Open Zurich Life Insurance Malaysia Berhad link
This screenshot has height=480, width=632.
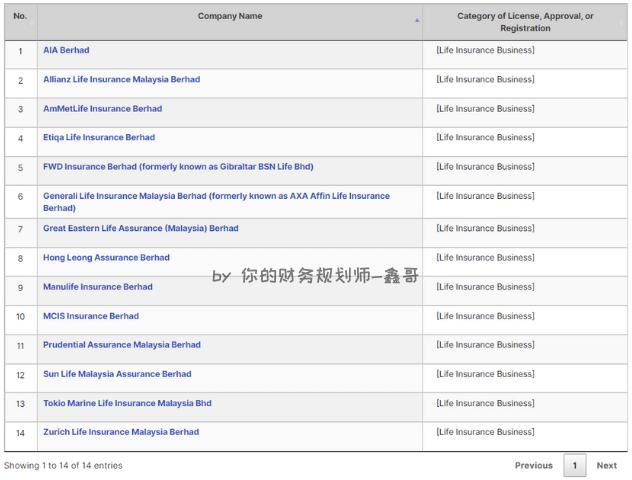pos(121,432)
